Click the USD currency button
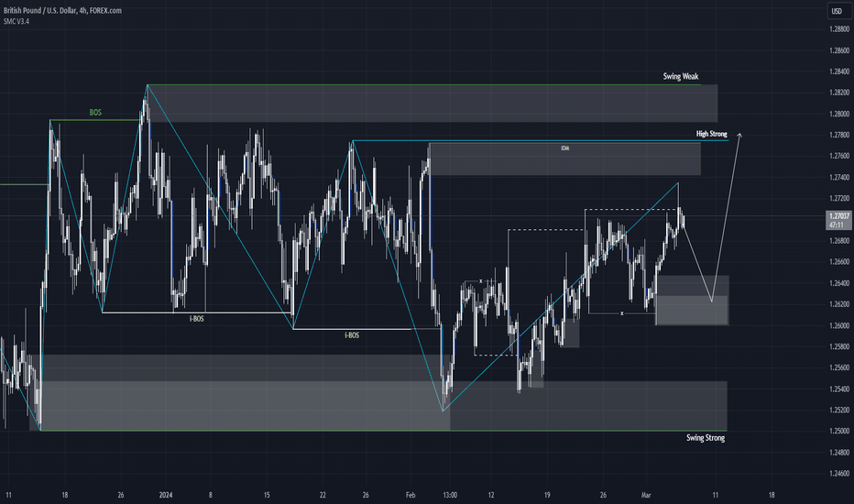Screen dimensions: 854x504 (x=838, y=11)
